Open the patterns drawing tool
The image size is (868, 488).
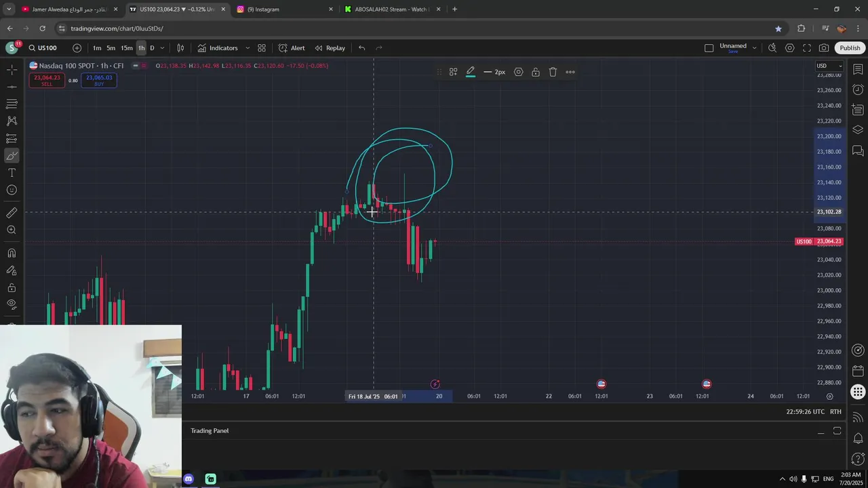[x=12, y=121]
